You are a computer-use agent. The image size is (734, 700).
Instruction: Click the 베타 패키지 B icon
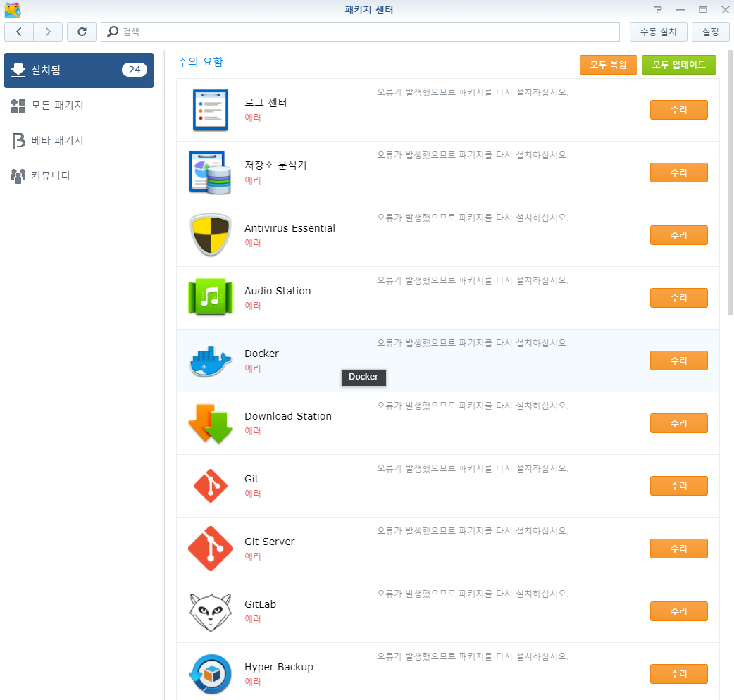point(18,140)
